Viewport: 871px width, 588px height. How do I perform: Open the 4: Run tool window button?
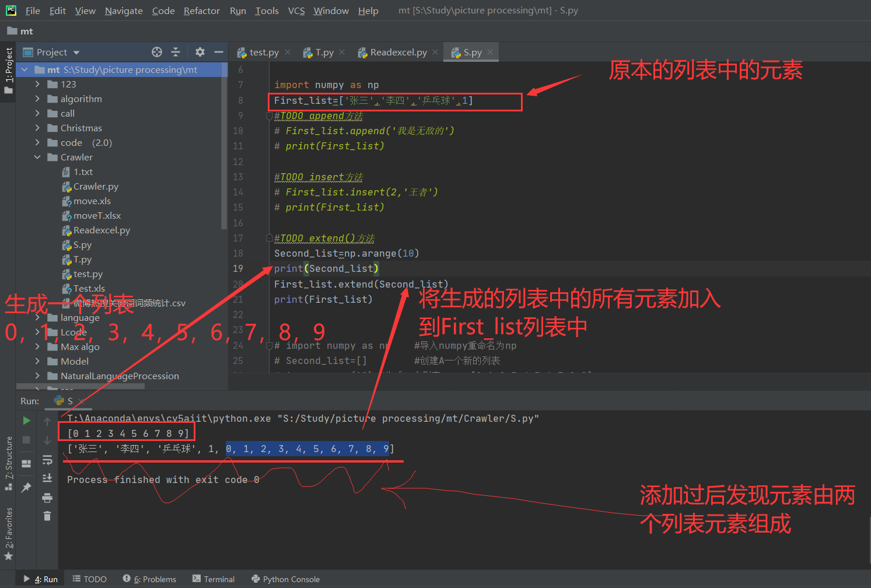tap(41, 579)
